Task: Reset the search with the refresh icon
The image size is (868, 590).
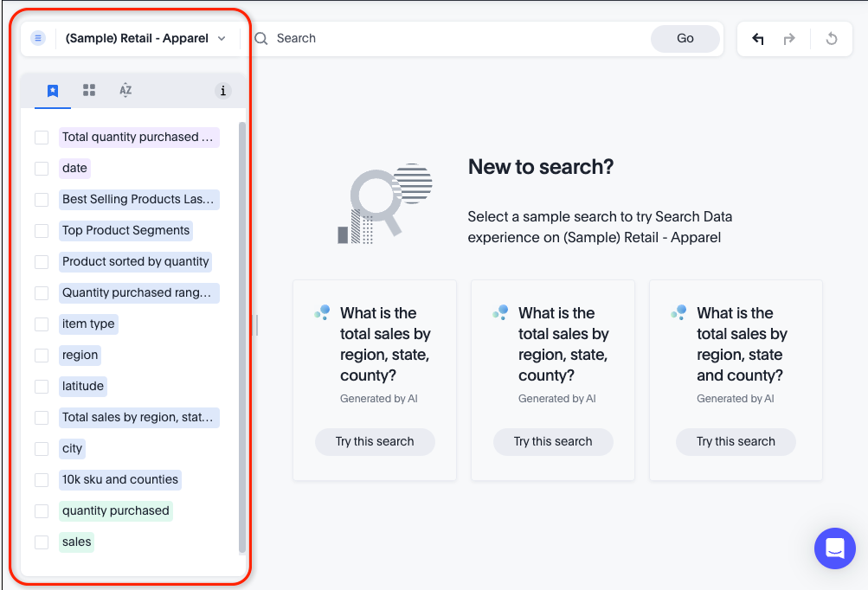Action: click(x=831, y=39)
